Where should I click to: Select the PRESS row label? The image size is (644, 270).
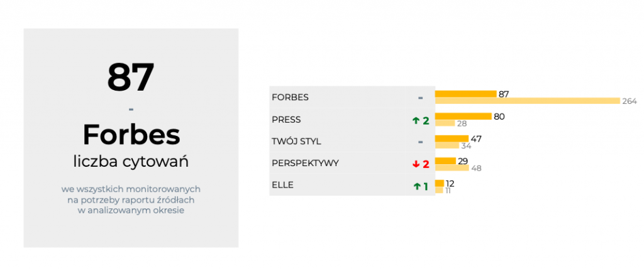coord(286,120)
